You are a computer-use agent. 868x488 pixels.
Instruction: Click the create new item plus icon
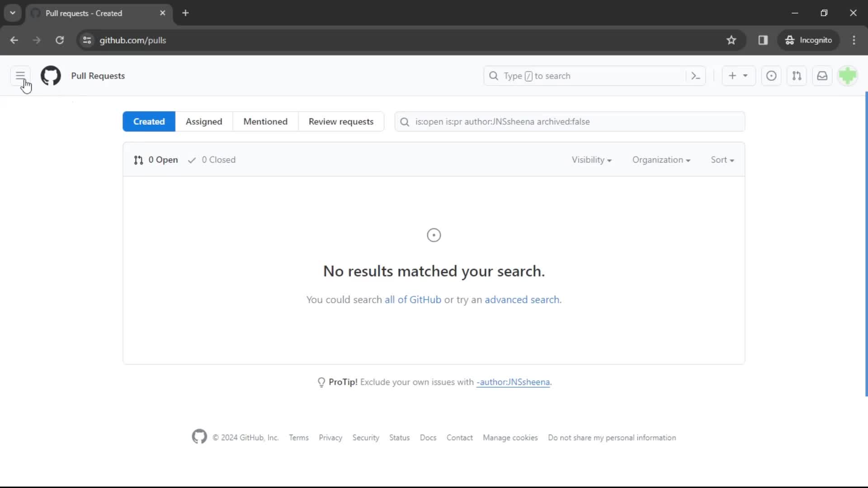tap(732, 75)
